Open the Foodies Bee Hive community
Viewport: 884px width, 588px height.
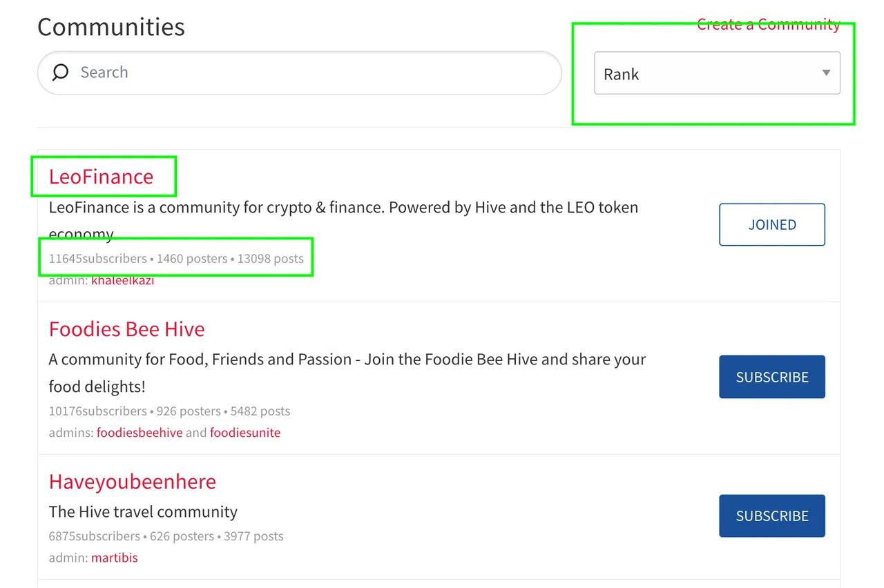coord(126,329)
